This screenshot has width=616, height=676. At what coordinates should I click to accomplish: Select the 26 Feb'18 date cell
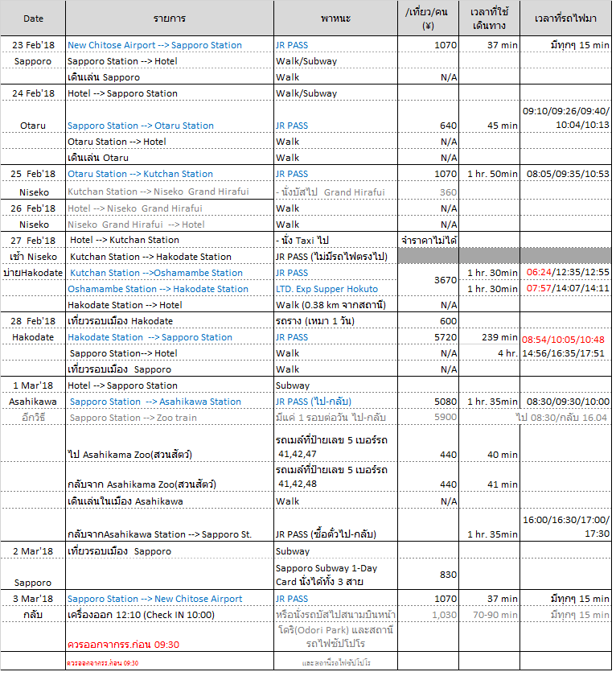pyautogui.click(x=33, y=208)
